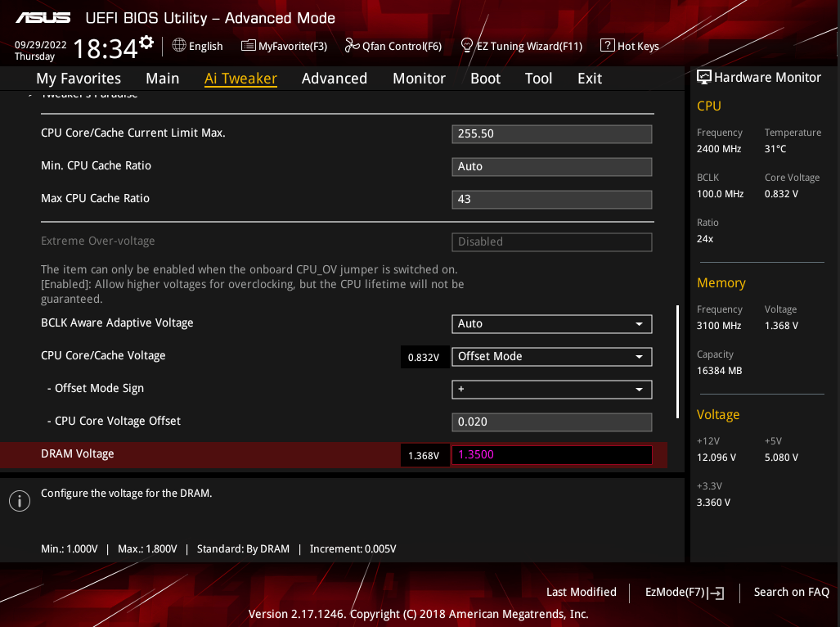Click the arrow of BCLK Aware Auto dropdown

pyautogui.click(x=639, y=323)
